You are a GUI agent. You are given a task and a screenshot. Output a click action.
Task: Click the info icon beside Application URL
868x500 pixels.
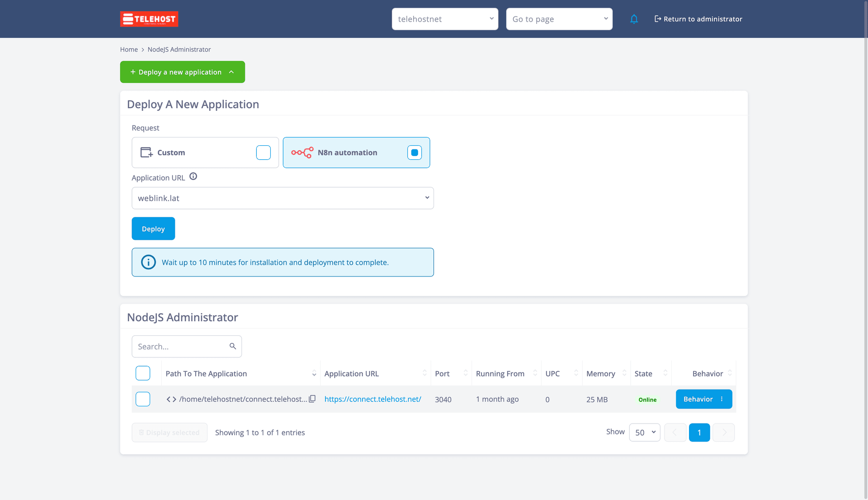pos(193,176)
